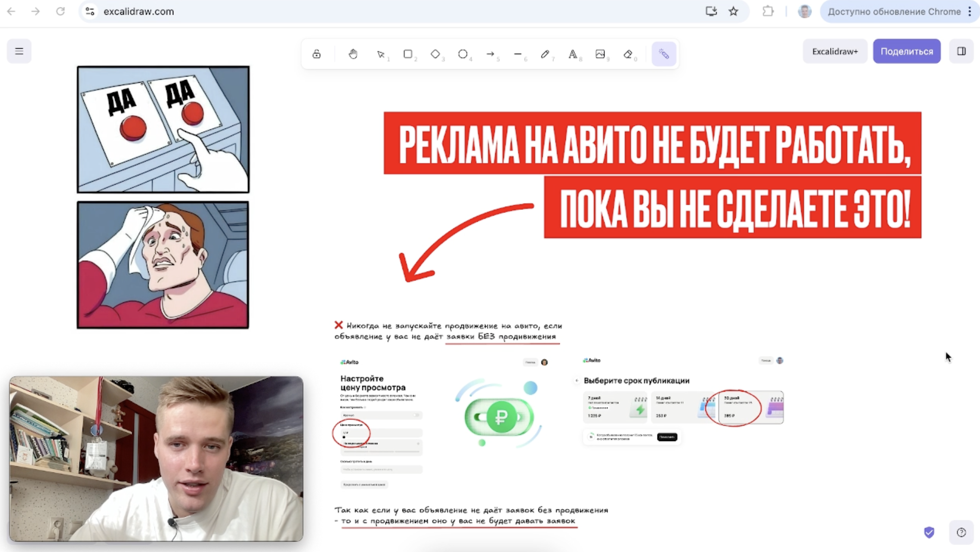980x552 pixels.
Task: Click the black button in Avito screenshot
Action: 667,437
